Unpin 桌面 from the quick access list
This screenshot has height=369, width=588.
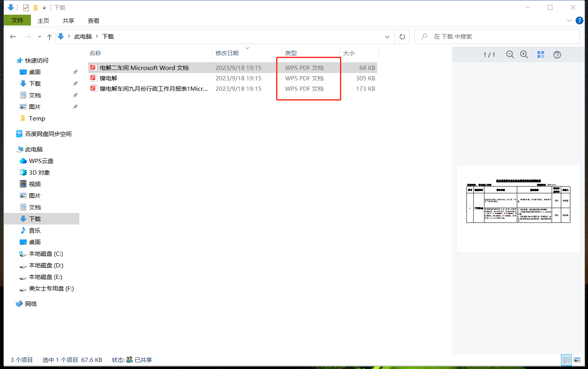[x=75, y=71]
